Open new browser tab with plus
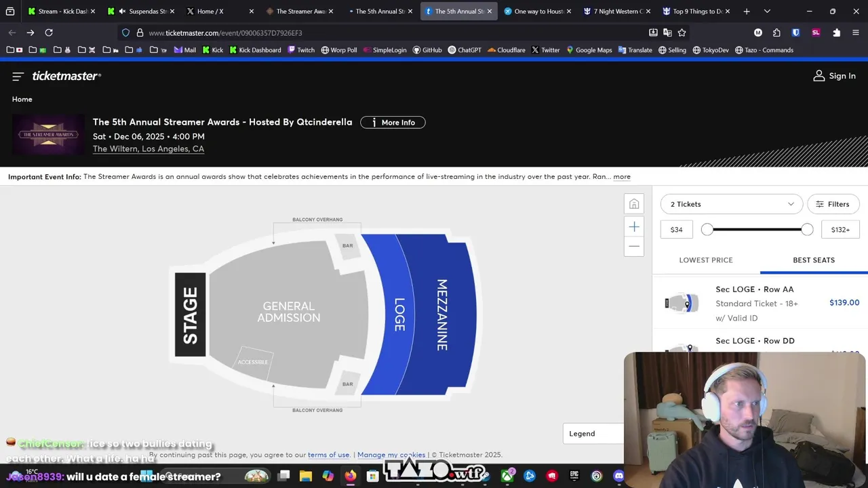Viewport: 868px width, 488px height. coord(747,12)
